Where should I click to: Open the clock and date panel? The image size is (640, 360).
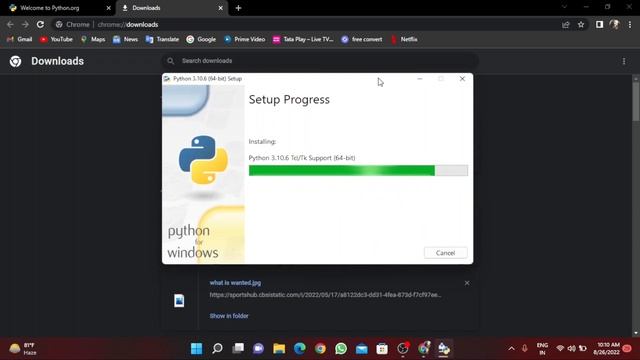606,349
